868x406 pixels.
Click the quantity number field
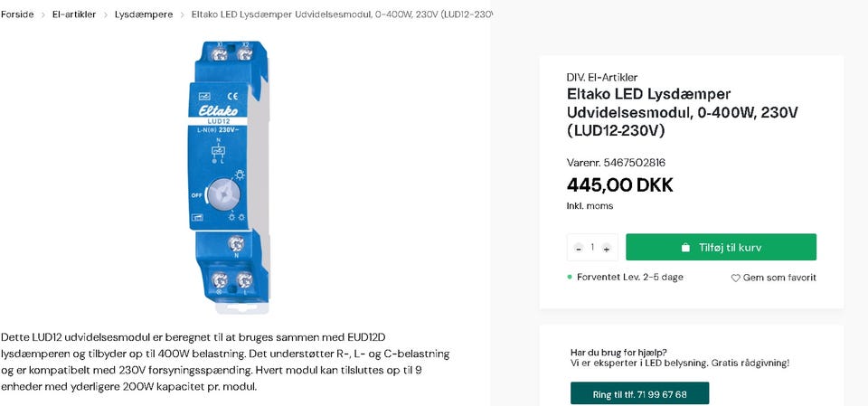[x=592, y=248]
